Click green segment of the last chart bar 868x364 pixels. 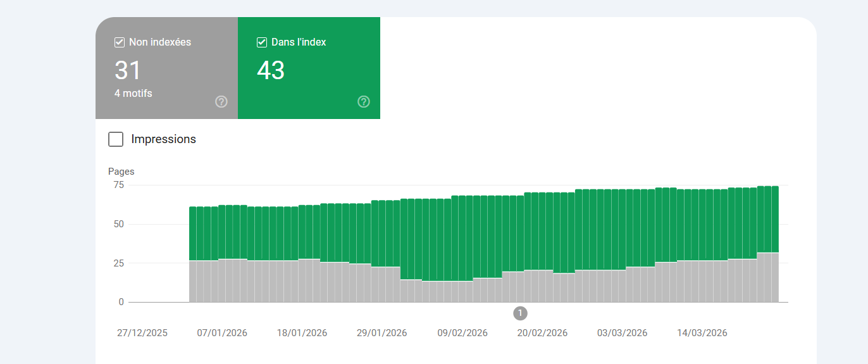(x=775, y=218)
